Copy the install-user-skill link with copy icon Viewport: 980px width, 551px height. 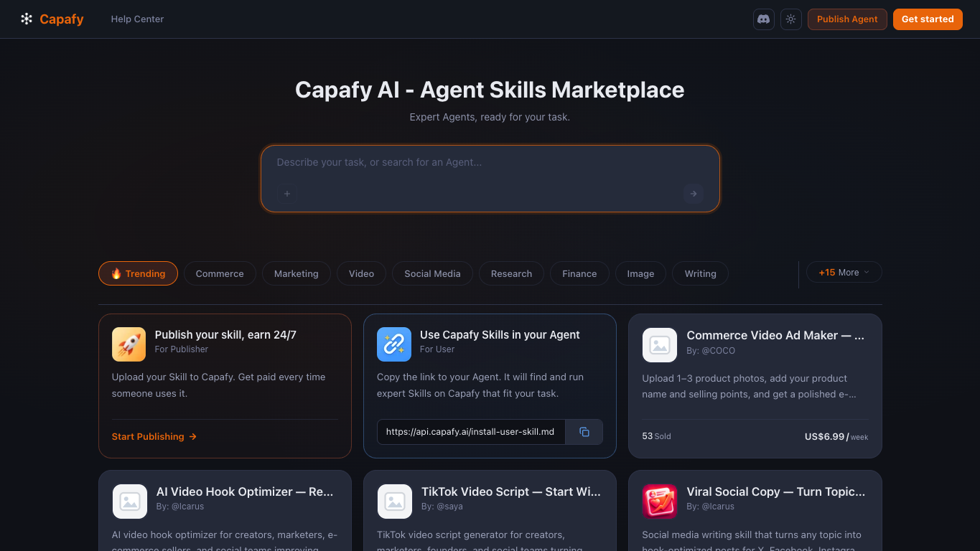(x=584, y=432)
